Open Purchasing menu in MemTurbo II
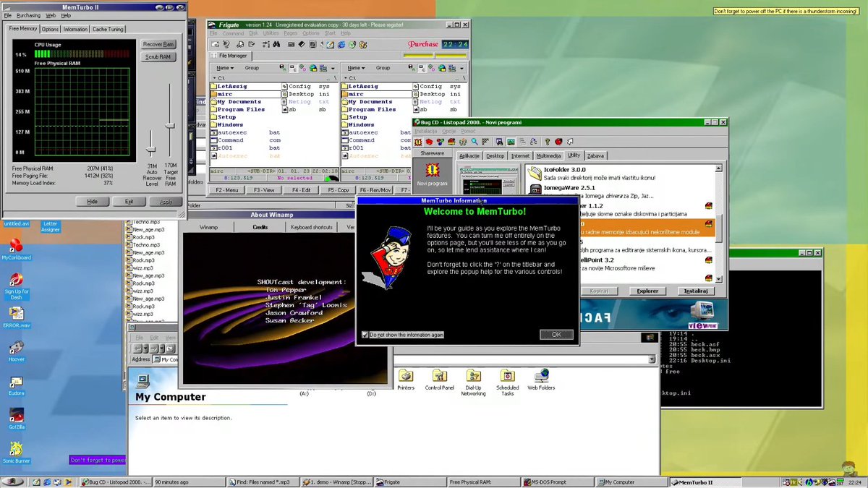The image size is (868, 488). pyautogui.click(x=29, y=15)
